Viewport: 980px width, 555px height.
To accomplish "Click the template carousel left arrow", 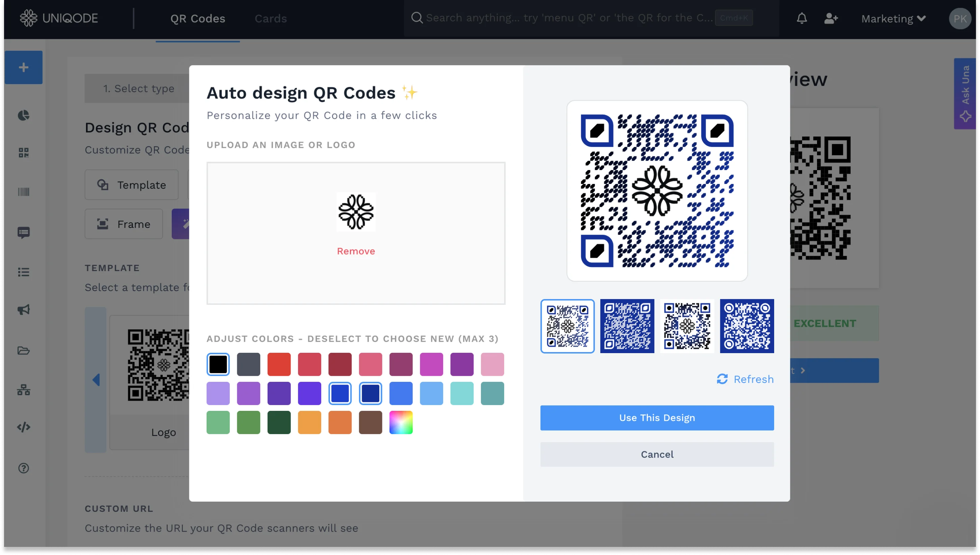I will pyautogui.click(x=96, y=380).
